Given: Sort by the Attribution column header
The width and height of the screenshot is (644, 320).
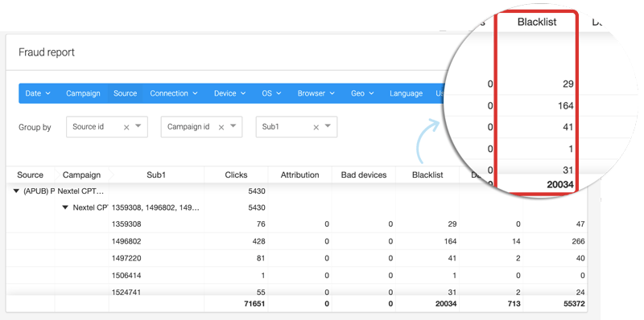Looking at the screenshot, I should pos(299,174).
